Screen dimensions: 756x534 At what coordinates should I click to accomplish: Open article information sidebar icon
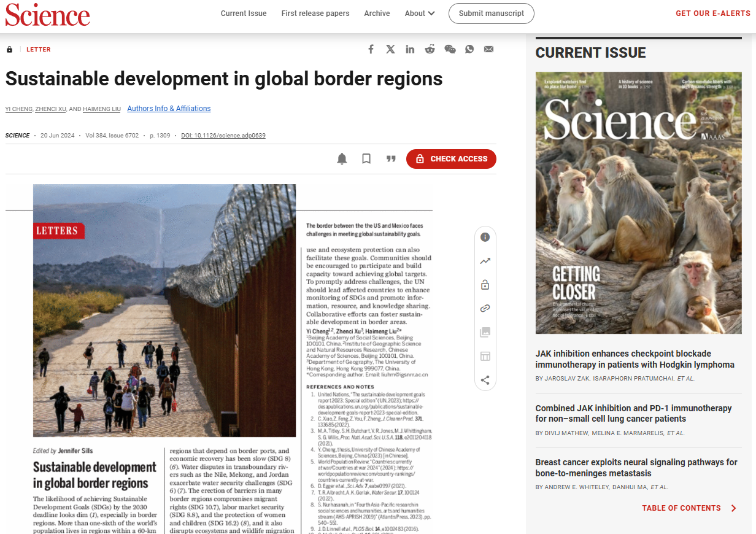[x=485, y=238]
